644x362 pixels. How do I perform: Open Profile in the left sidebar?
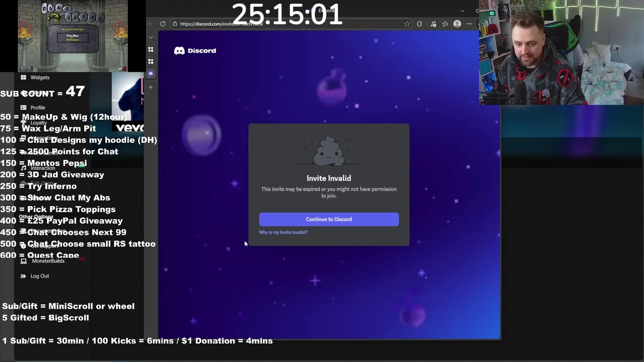(x=38, y=108)
